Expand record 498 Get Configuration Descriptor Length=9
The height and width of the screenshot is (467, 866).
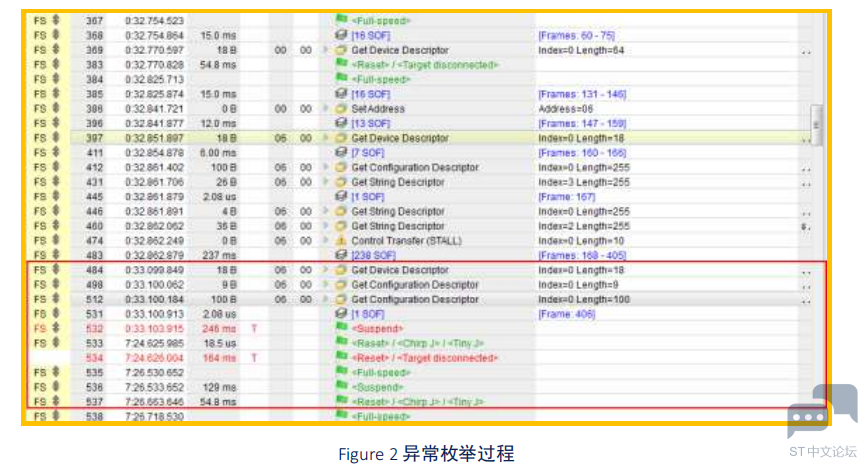325,284
